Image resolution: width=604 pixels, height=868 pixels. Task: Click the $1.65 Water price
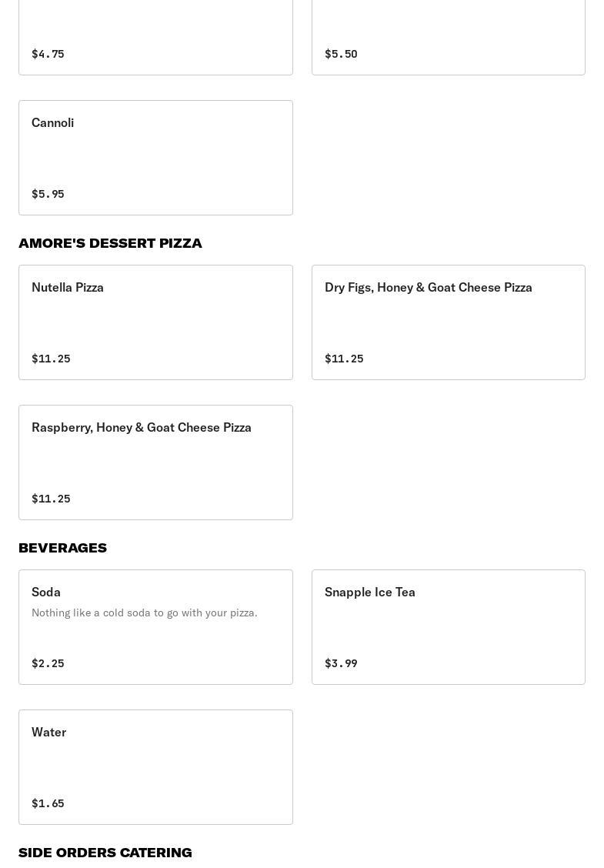pos(48,803)
